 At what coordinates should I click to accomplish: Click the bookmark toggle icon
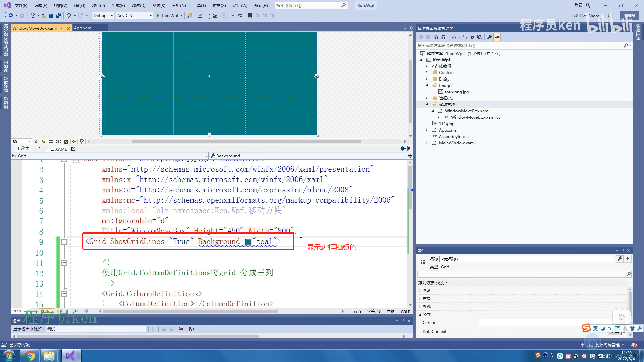coord(250,16)
